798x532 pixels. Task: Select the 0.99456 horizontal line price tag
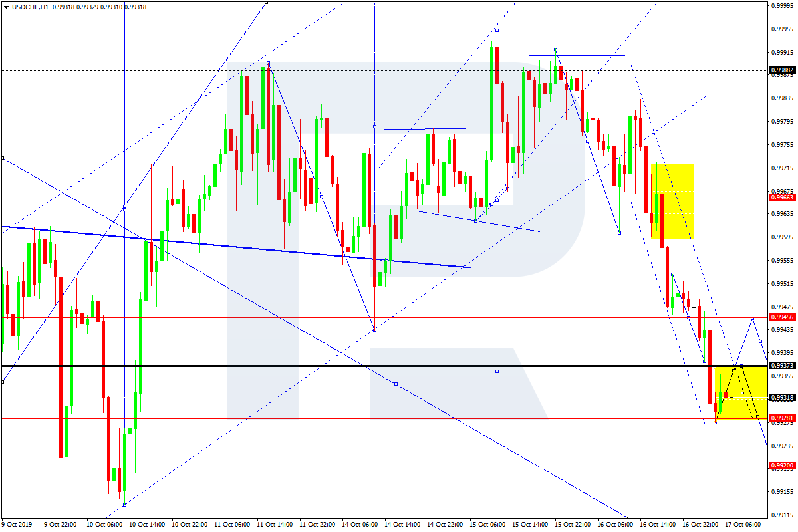781,317
